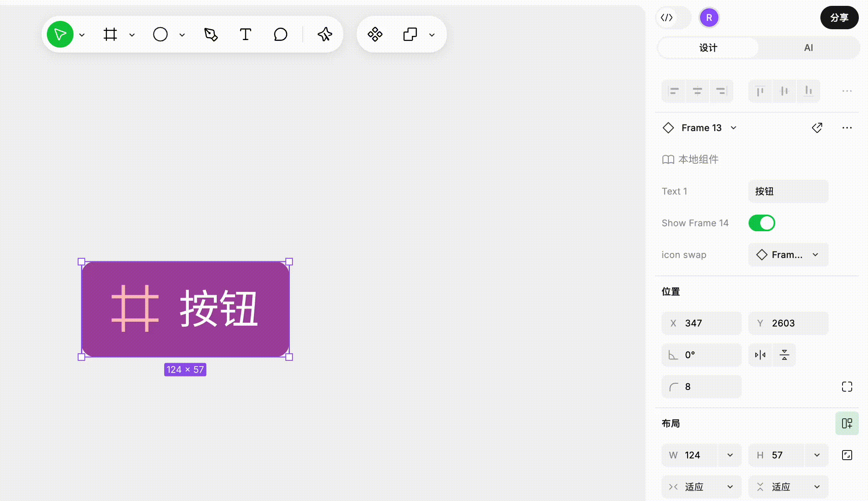Switch to the 设计 tab

[708, 48]
